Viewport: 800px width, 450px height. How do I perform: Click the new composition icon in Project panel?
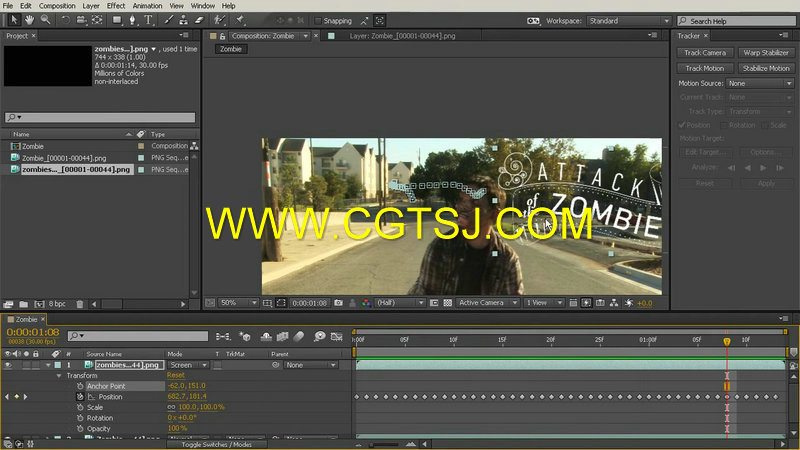[39, 304]
